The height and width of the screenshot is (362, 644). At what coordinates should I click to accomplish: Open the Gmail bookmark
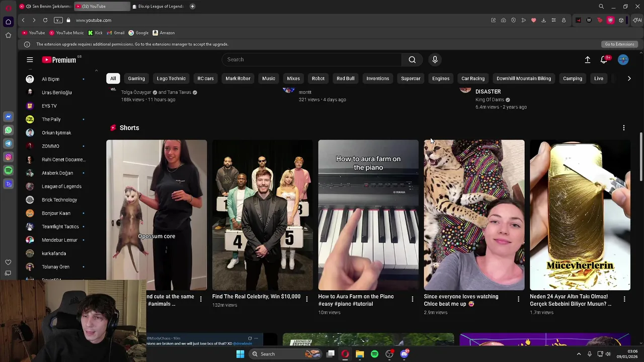115,33
